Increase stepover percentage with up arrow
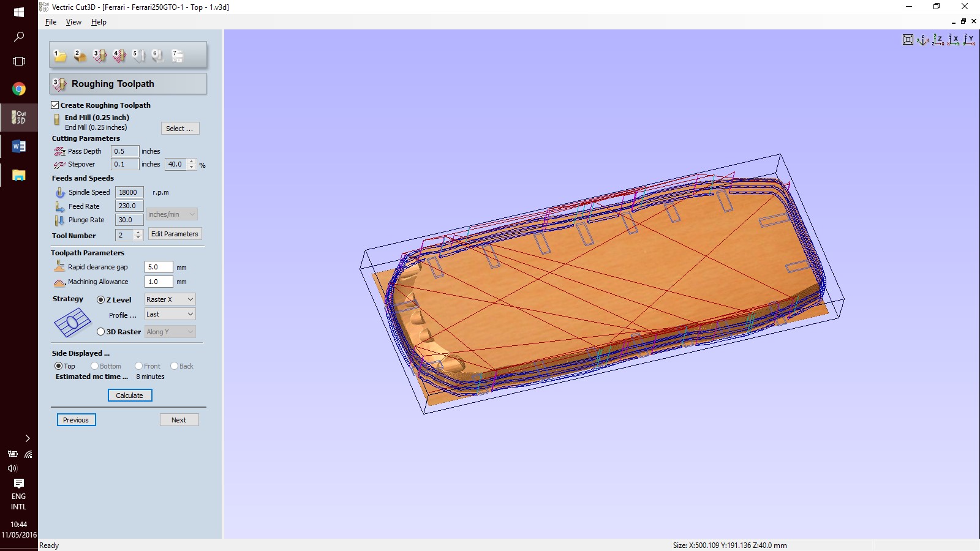980x551 pixels. 192,162
